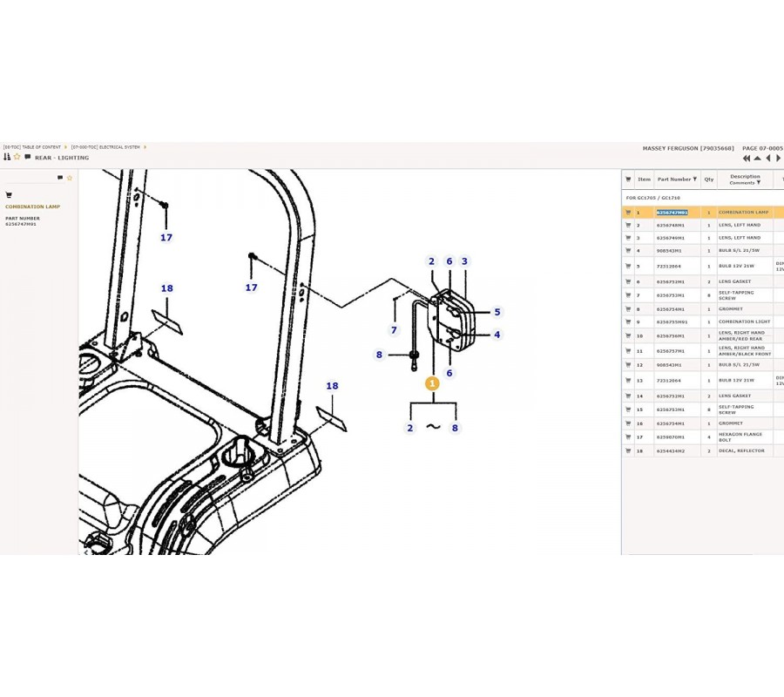
Task: Click the up arrow navigation icon
Action: click(x=758, y=159)
